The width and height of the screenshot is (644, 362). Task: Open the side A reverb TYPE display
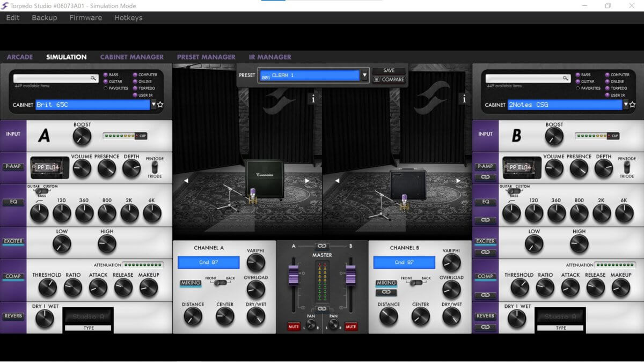89,317
